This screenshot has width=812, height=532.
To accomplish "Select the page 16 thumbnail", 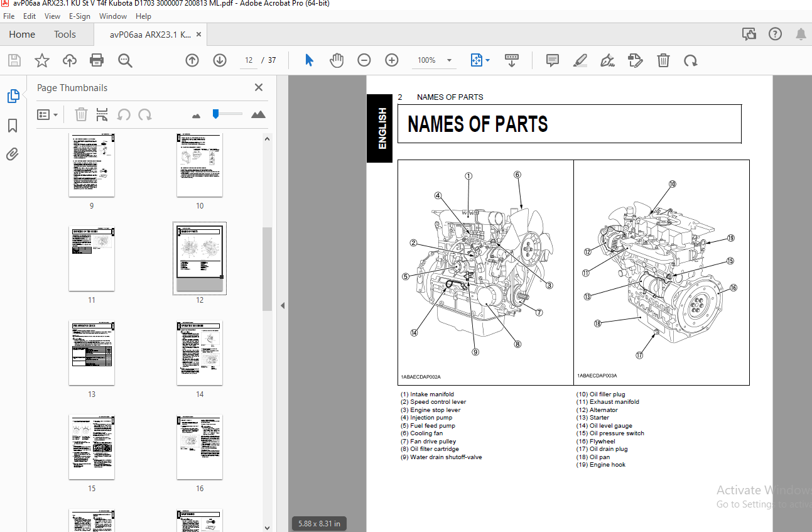I will 200,447.
